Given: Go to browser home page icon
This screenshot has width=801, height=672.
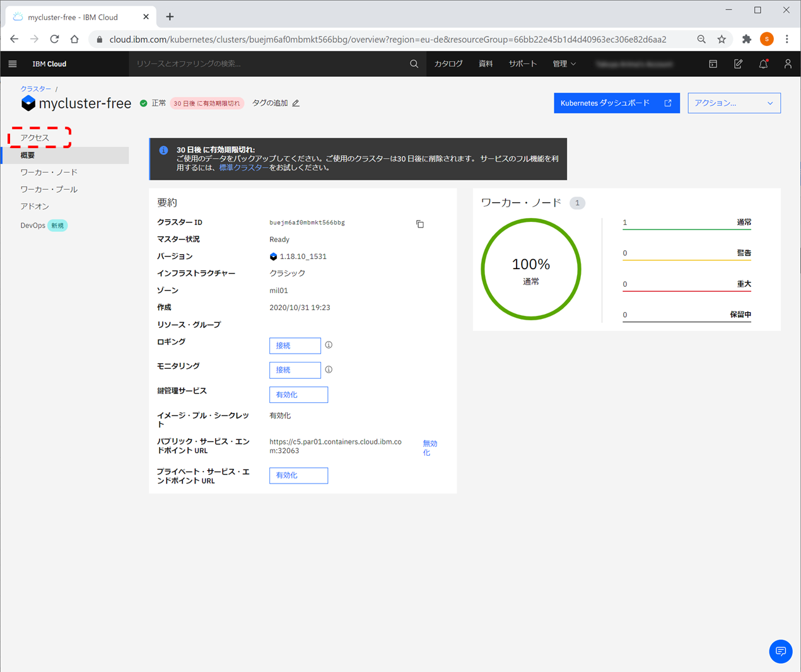Looking at the screenshot, I should point(74,39).
